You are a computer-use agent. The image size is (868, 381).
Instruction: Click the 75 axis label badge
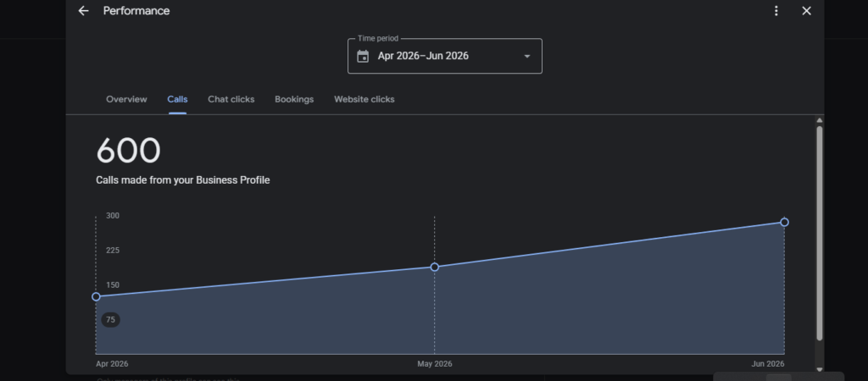pyautogui.click(x=111, y=320)
